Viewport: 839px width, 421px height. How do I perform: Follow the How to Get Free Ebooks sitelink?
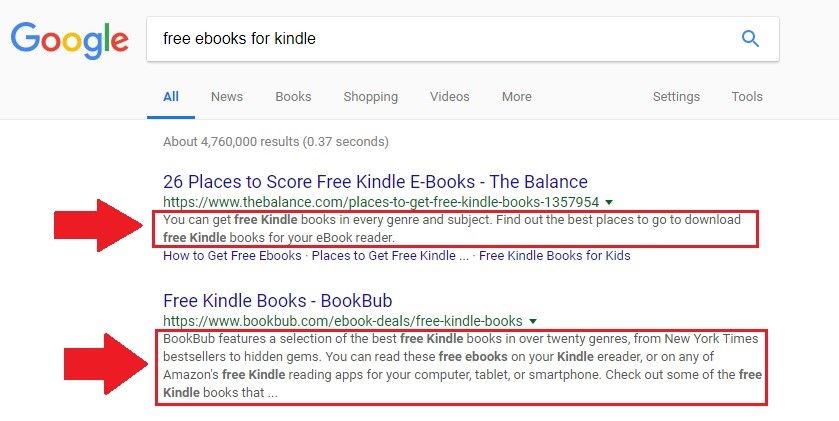tap(232, 256)
